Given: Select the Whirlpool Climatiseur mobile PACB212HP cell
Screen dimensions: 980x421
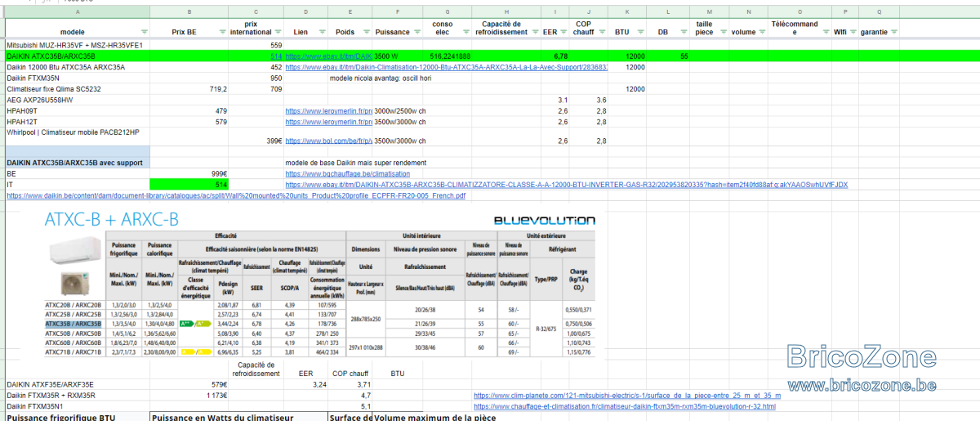Looking at the screenshot, I should (78, 136).
